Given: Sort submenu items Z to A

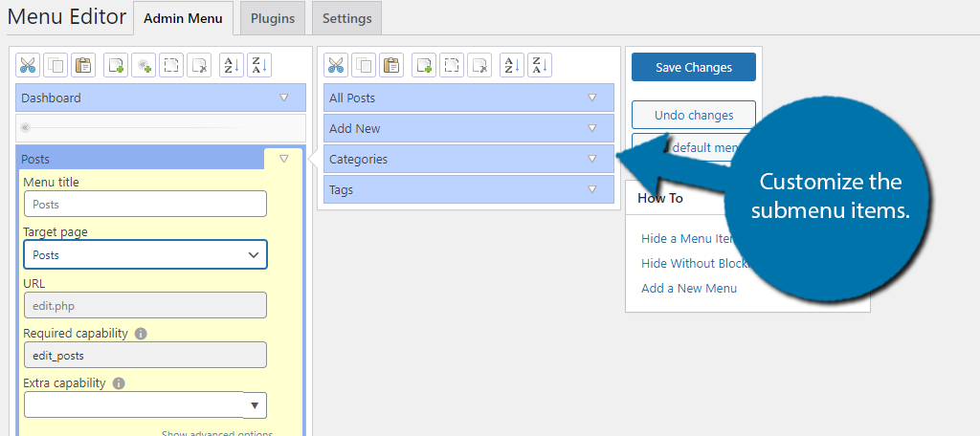Looking at the screenshot, I should click(x=539, y=66).
